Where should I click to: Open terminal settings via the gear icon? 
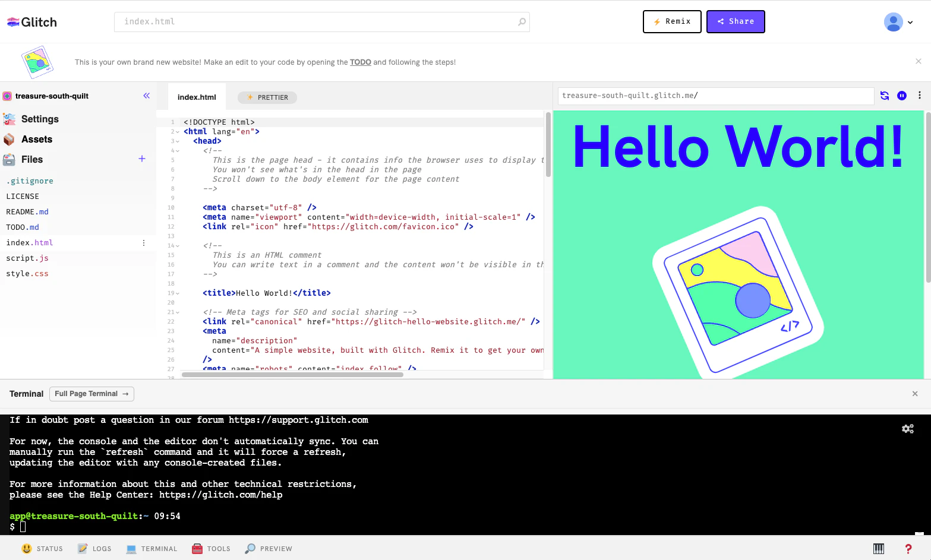pos(908,428)
